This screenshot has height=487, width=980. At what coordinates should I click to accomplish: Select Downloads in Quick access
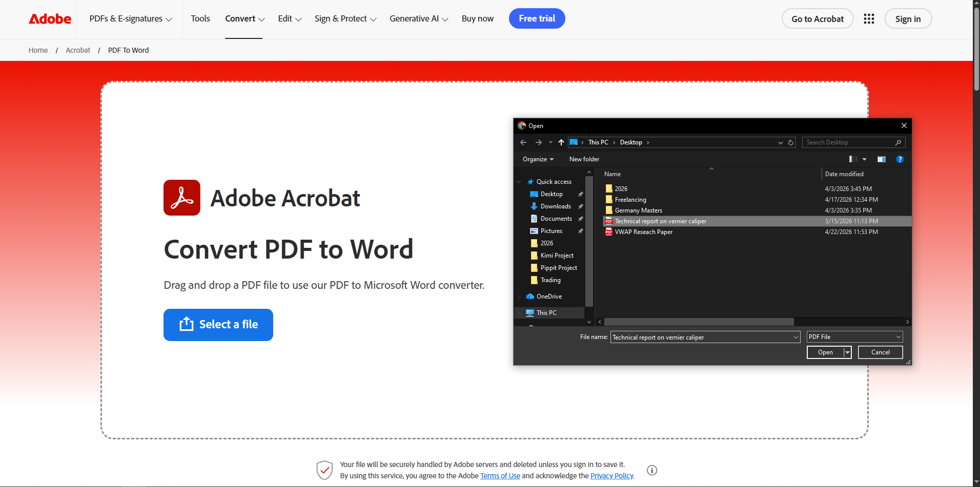tap(556, 206)
